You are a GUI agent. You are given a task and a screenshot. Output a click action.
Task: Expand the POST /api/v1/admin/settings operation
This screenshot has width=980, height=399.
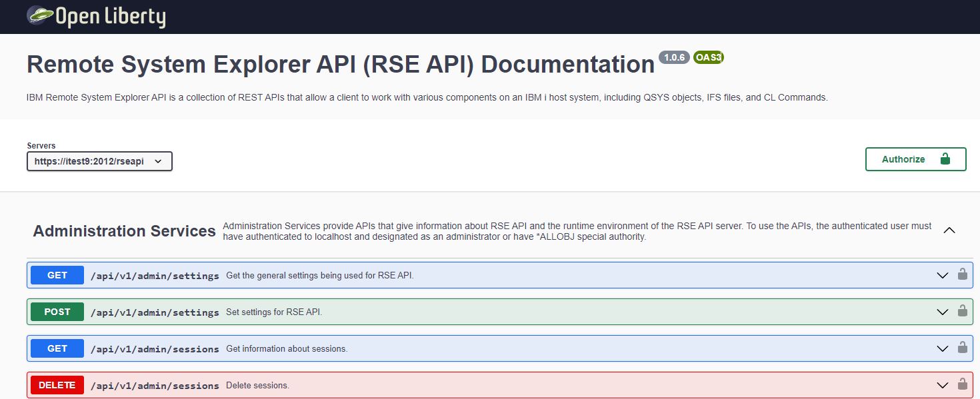tap(942, 312)
